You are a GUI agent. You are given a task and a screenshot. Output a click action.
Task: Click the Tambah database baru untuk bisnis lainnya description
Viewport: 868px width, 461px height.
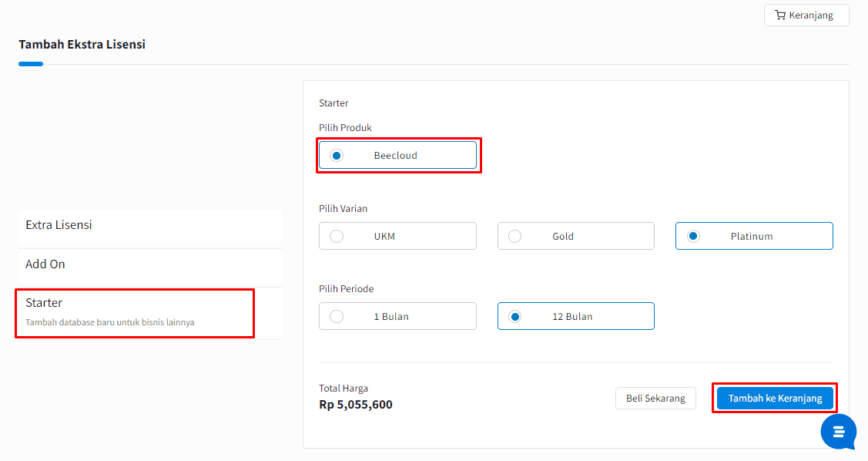point(110,322)
